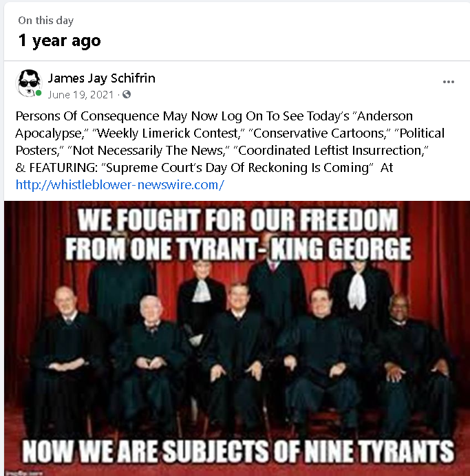Image resolution: width=470 pixels, height=476 pixels.
Task: Click the imgflip watermark on the meme
Action: pyautogui.click(x=24, y=473)
